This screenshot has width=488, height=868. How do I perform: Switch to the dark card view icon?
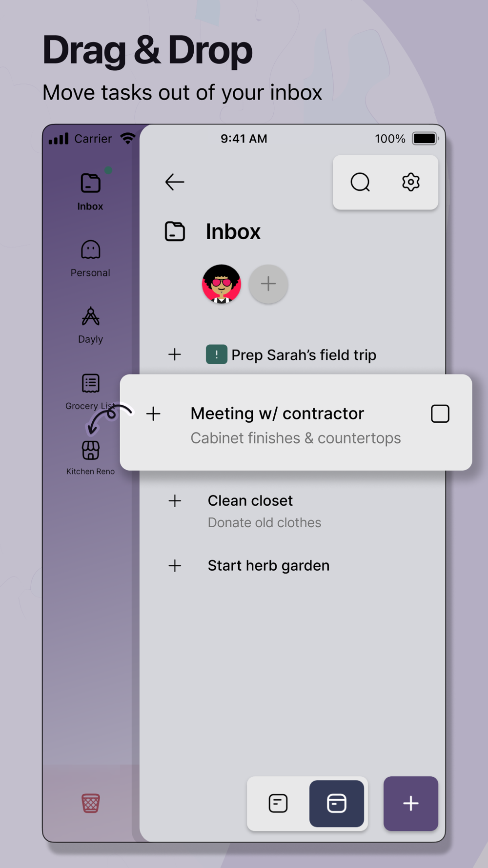337,803
